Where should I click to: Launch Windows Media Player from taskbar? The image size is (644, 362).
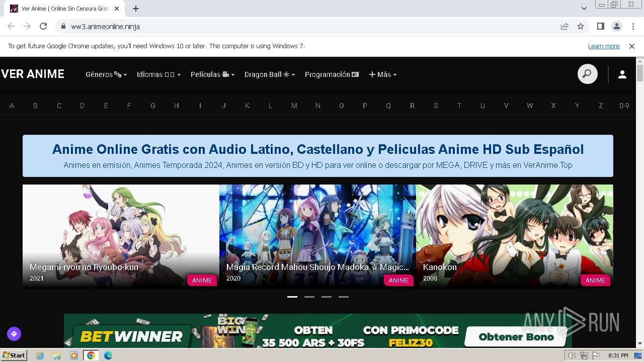pos(74,355)
